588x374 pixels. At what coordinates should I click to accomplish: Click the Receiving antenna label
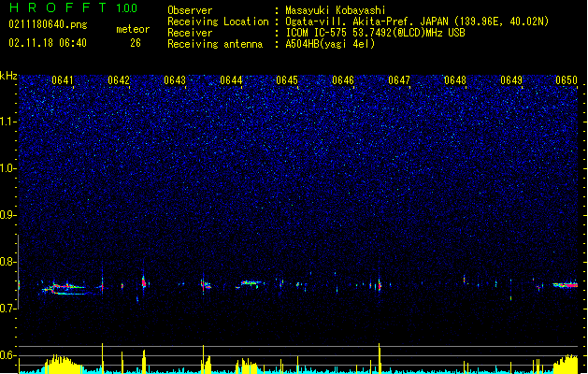click(x=215, y=44)
